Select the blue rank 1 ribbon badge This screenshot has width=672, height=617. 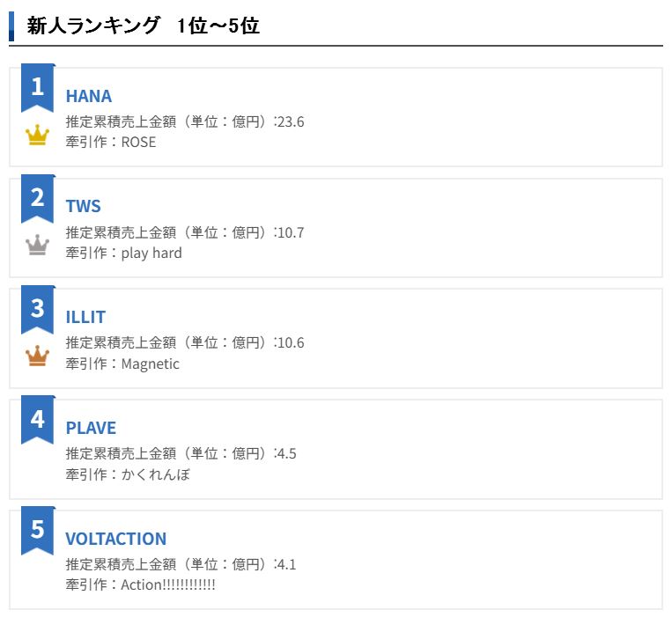click(38, 88)
